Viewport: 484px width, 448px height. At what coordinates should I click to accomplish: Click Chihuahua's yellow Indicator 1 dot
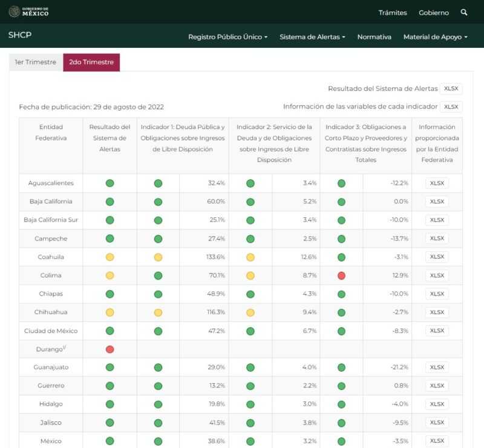point(158,312)
